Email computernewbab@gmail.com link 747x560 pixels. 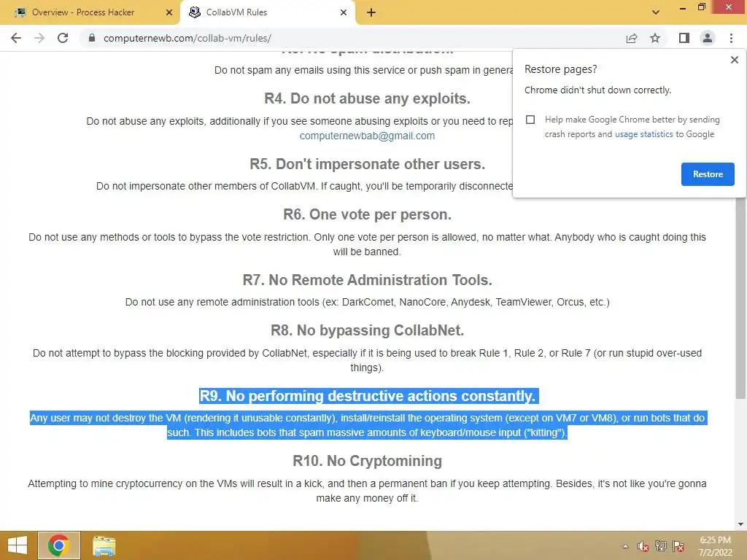[x=367, y=136]
